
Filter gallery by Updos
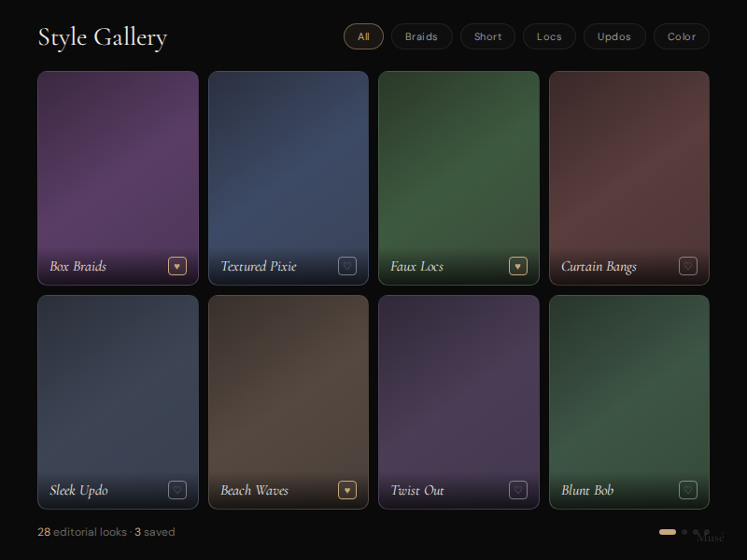[x=614, y=36]
